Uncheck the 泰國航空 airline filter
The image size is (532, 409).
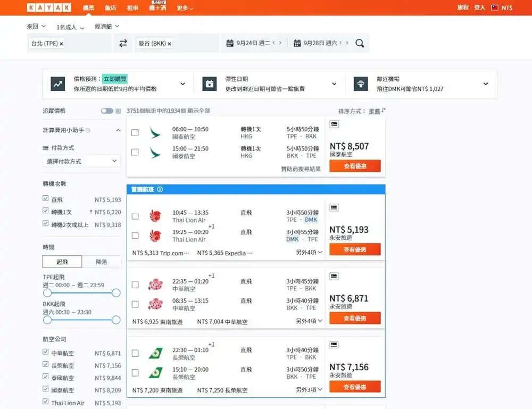(x=45, y=377)
